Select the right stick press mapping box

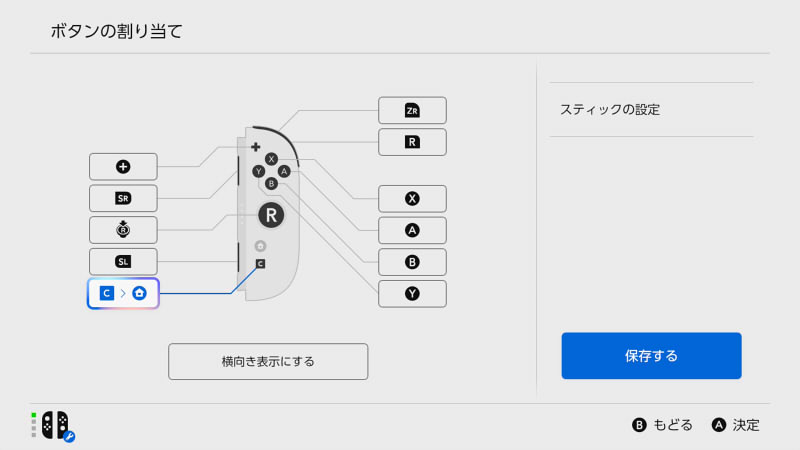point(123,230)
